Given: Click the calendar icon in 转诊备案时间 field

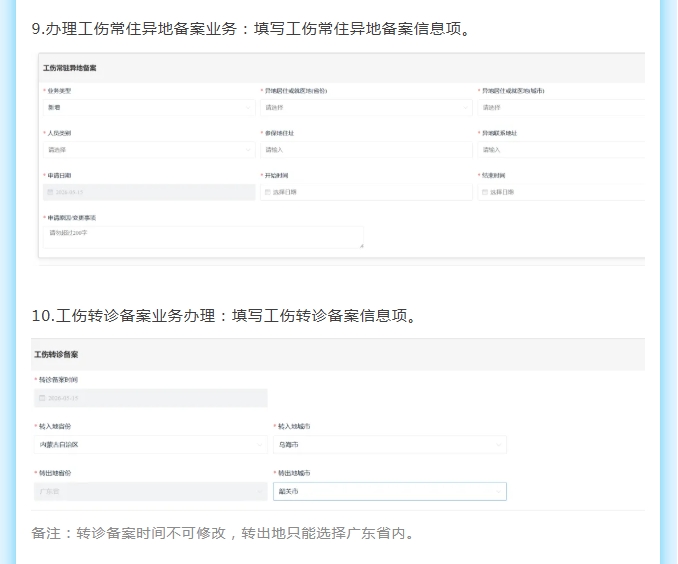Looking at the screenshot, I should pos(42,398).
